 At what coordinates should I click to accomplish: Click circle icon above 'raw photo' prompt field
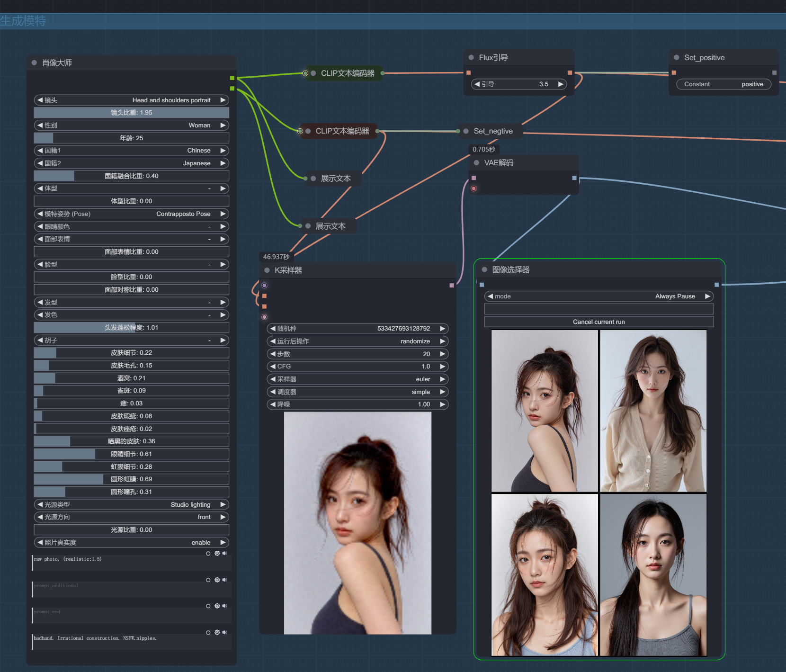[x=208, y=553]
